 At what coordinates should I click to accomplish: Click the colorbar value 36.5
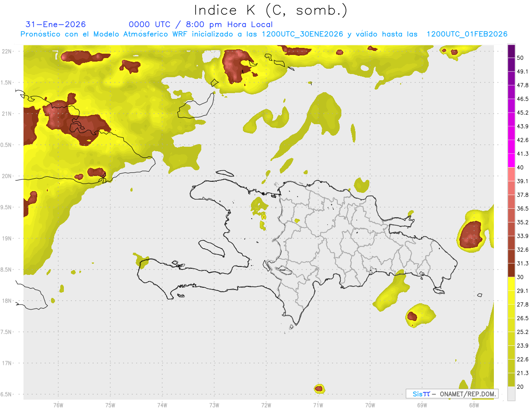522,209
